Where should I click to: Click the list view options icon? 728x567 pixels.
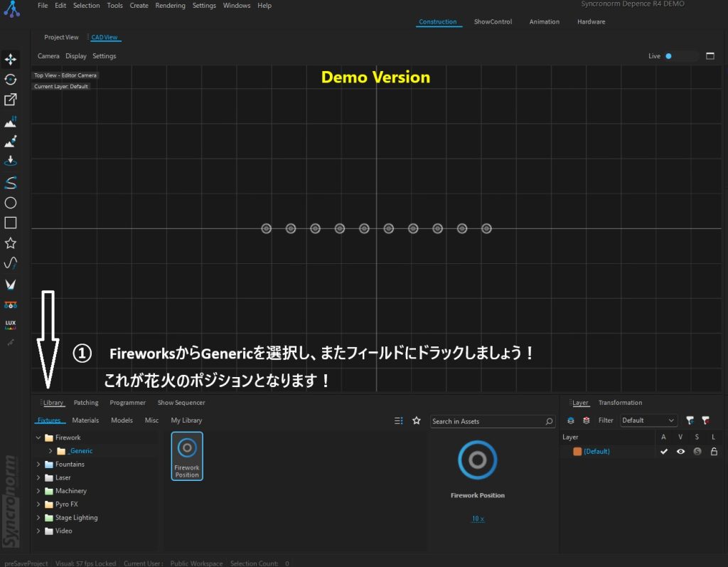click(x=398, y=420)
